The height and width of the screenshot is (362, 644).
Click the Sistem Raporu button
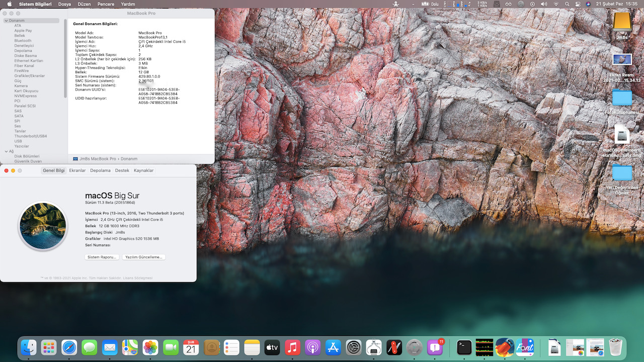pyautogui.click(x=102, y=257)
